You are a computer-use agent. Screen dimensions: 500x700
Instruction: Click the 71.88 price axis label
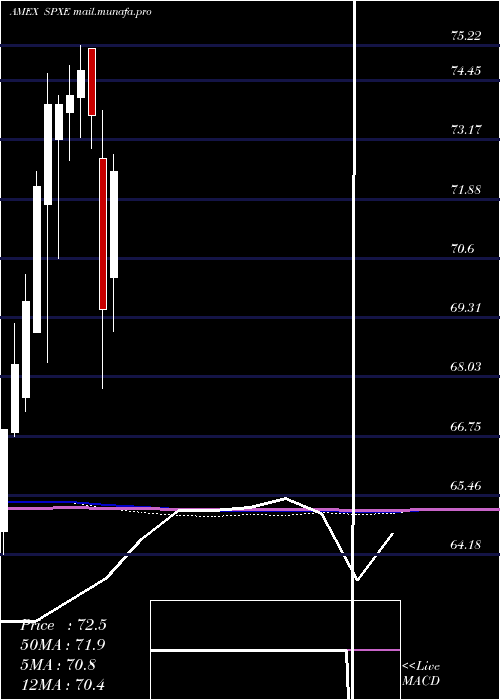click(x=466, y=189)
